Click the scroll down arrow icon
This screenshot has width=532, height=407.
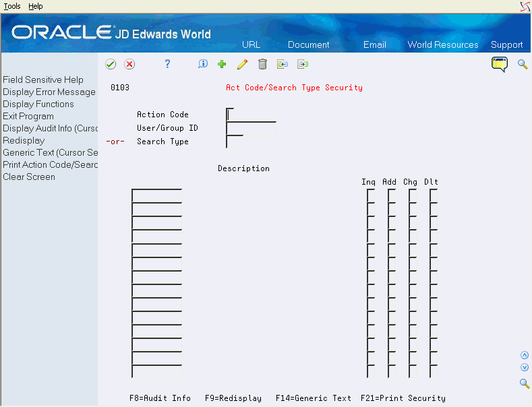click(525, 367)
